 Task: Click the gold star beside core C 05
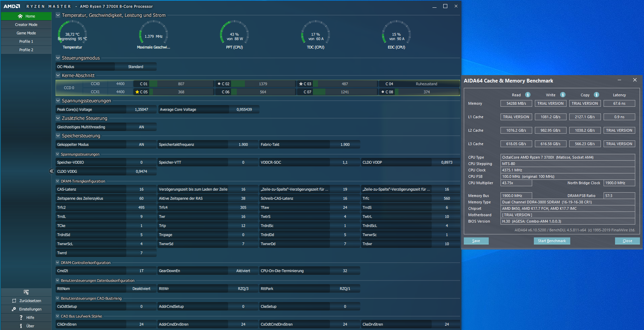point(137,92)
